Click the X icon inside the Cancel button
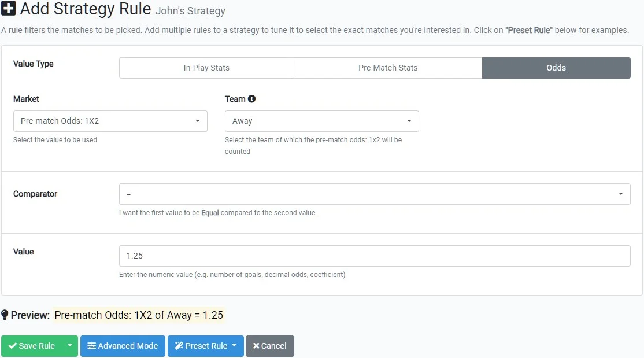This screenshot has height=358, width=644. tap(256, 346)
